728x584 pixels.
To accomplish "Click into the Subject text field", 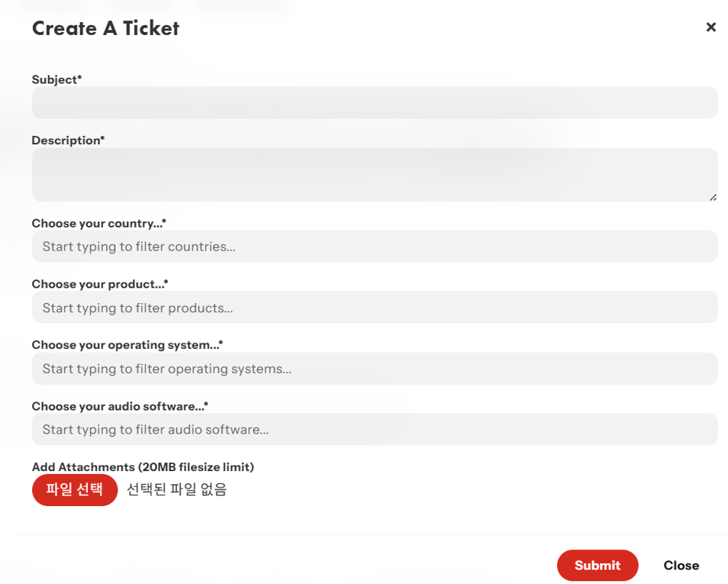I will click(x=374, y=103).
